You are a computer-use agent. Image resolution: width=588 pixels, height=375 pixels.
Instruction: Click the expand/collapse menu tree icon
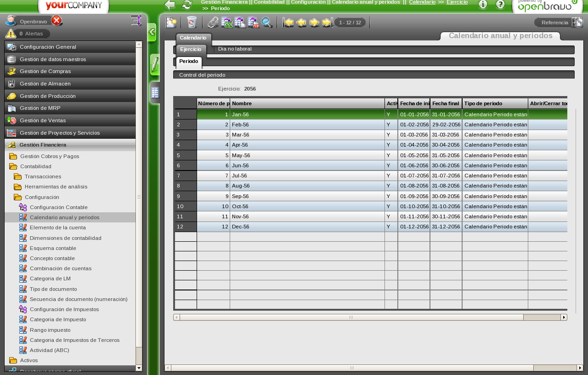tap(136, 21)
